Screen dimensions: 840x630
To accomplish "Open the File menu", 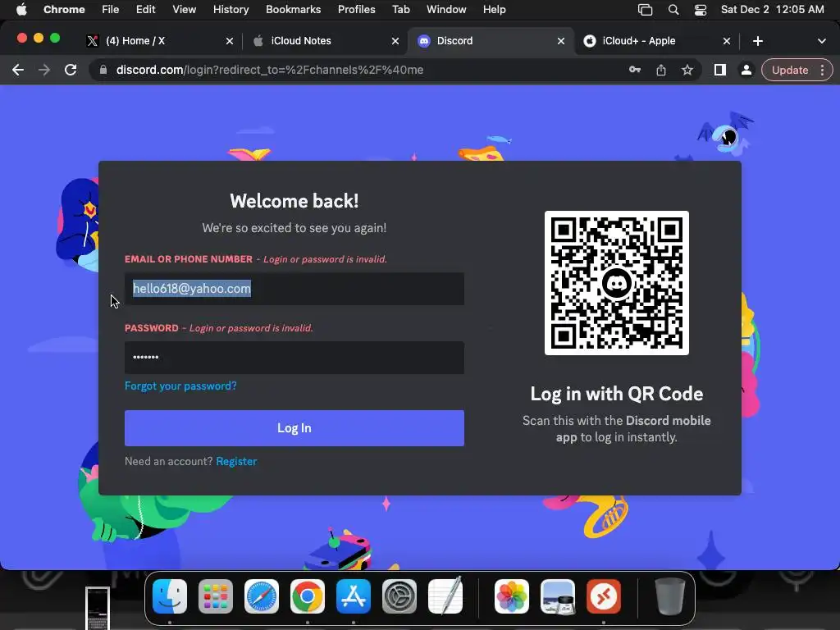I will (111, 10).
